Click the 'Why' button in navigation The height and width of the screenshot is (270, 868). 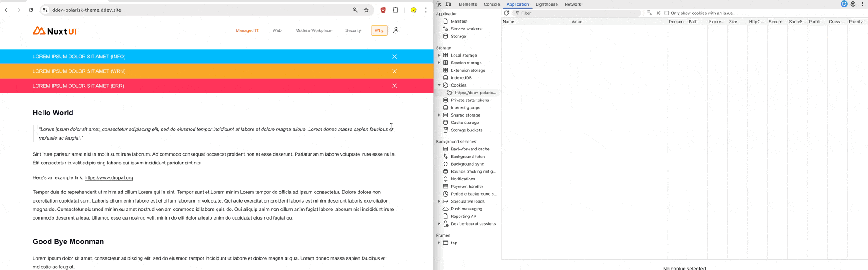[379, 30]
